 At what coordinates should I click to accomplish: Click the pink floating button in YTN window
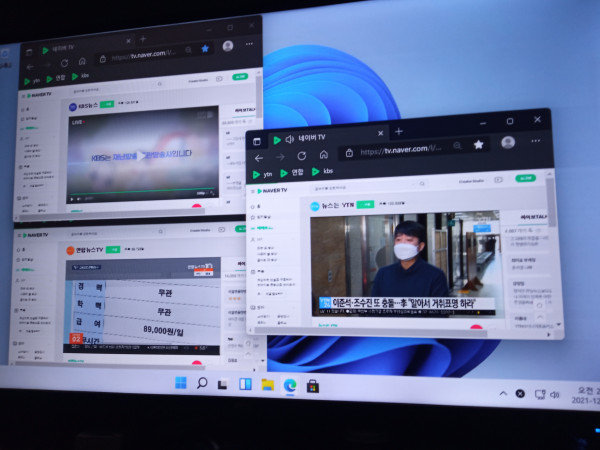click(x=476, y=326)
